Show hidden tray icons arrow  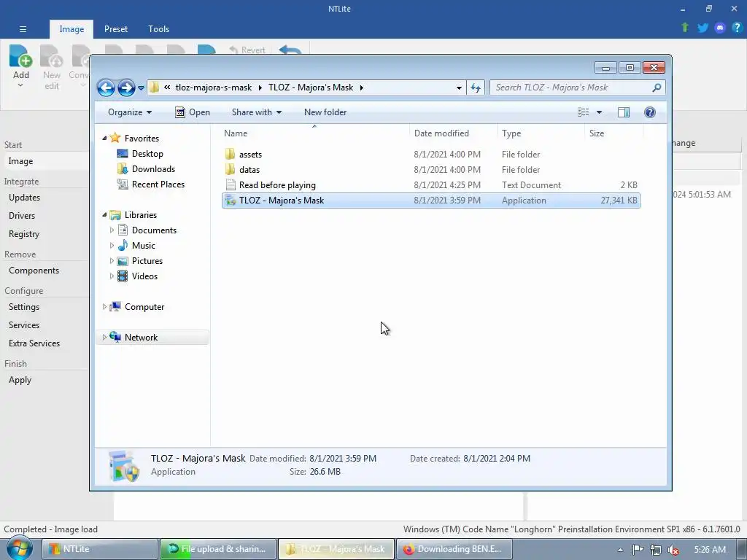[x=620, y=550]
